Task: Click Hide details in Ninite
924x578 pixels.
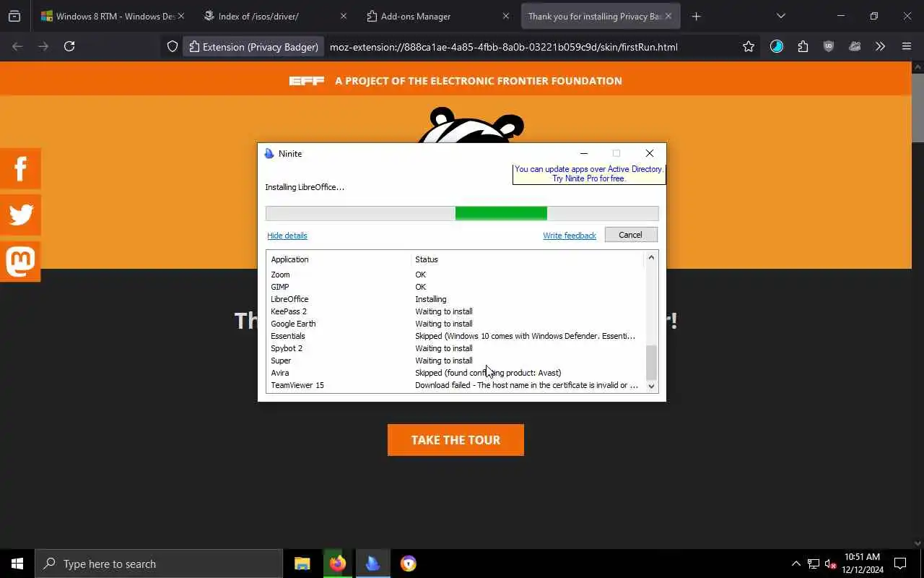Action: tap(287, 236)
